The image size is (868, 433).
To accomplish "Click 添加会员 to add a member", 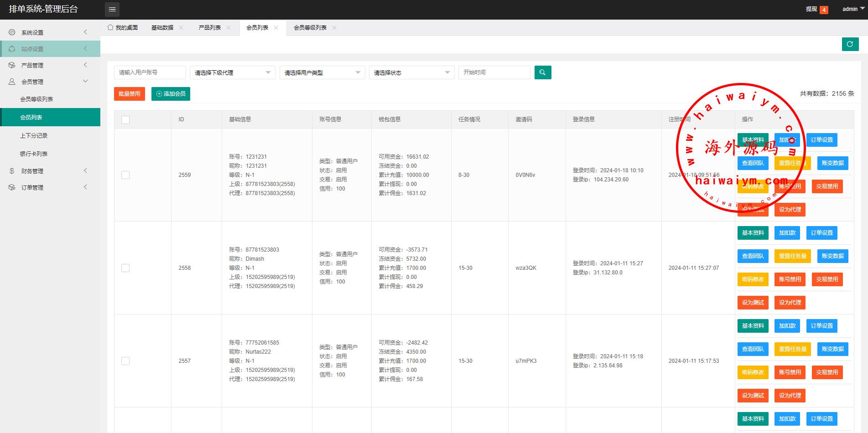I will pyautogui.click(x=171, y=94).
